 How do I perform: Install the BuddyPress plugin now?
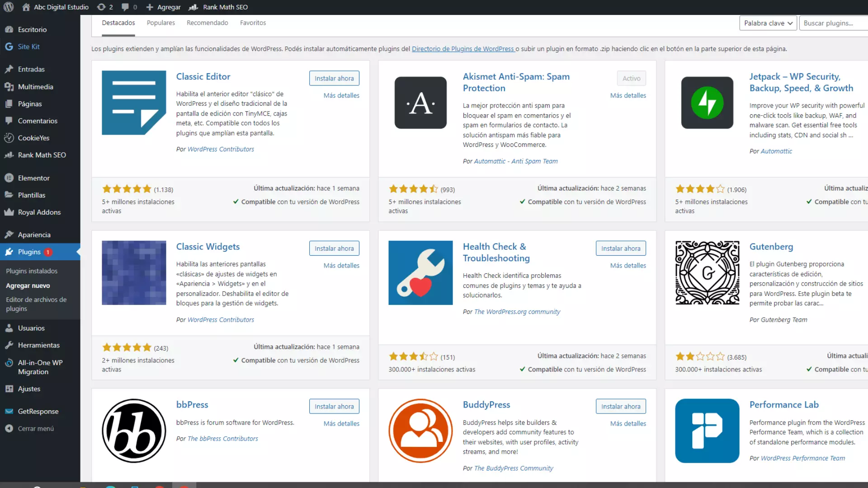pos(621,407)
